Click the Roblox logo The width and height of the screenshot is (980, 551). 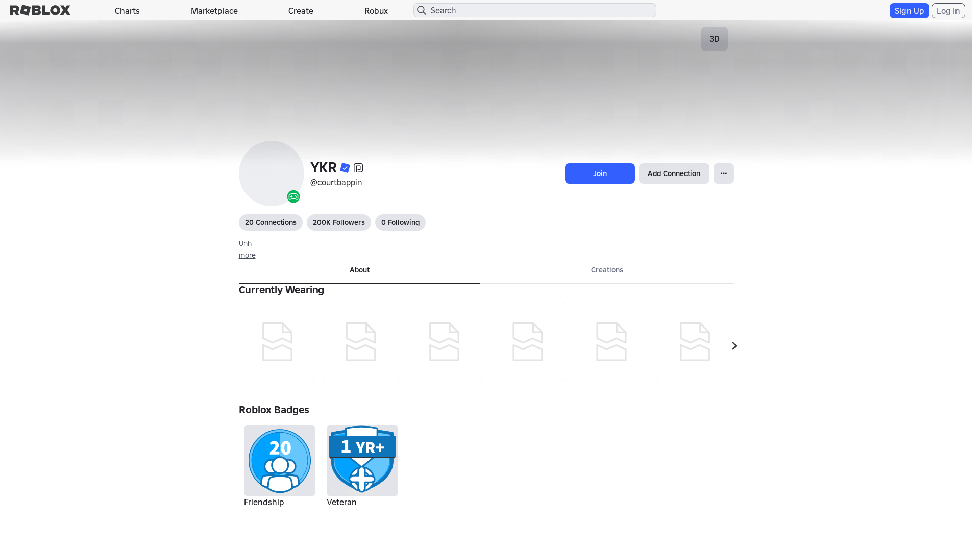pyautogui.click(x=40, y=10)
